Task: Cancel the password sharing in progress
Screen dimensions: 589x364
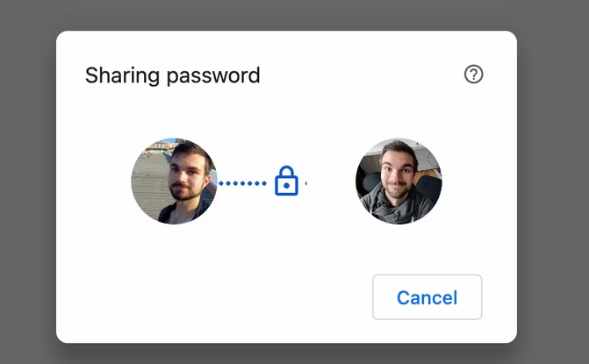Action: [x=427, y=297]
